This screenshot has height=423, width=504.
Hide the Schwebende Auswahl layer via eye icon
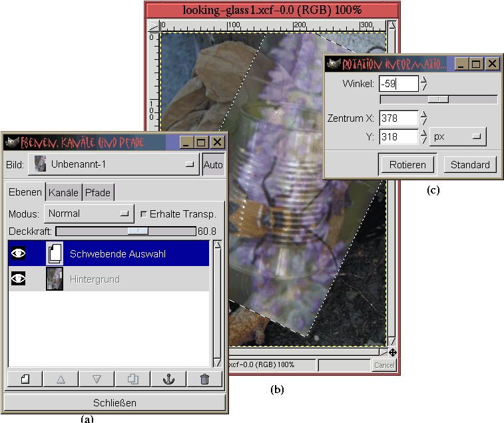[x=19, y=253]
